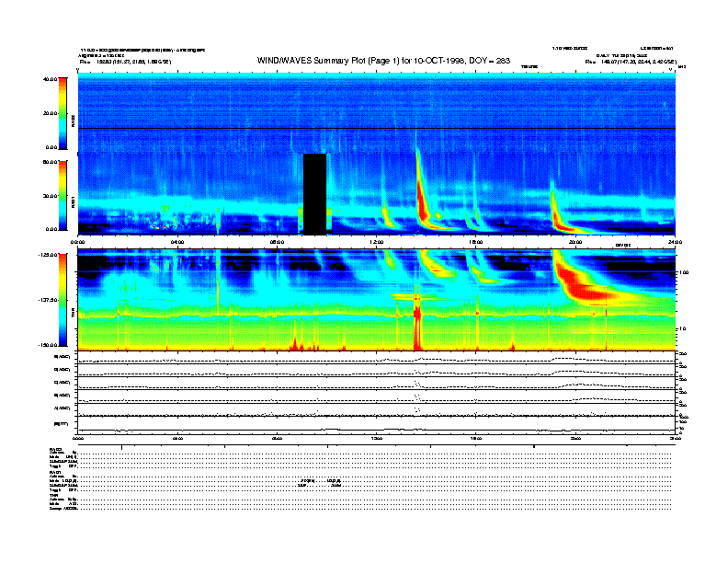Click the vertical RAD1 axis label beside color bar
The image size is (728, 563).
coord(73,201)
